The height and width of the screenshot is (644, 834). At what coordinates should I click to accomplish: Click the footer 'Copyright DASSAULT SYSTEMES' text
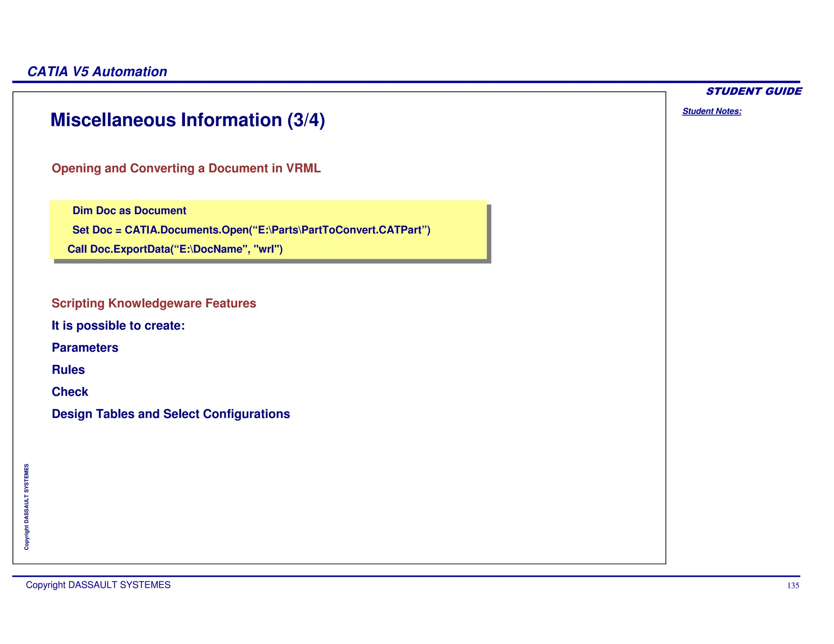98,585
